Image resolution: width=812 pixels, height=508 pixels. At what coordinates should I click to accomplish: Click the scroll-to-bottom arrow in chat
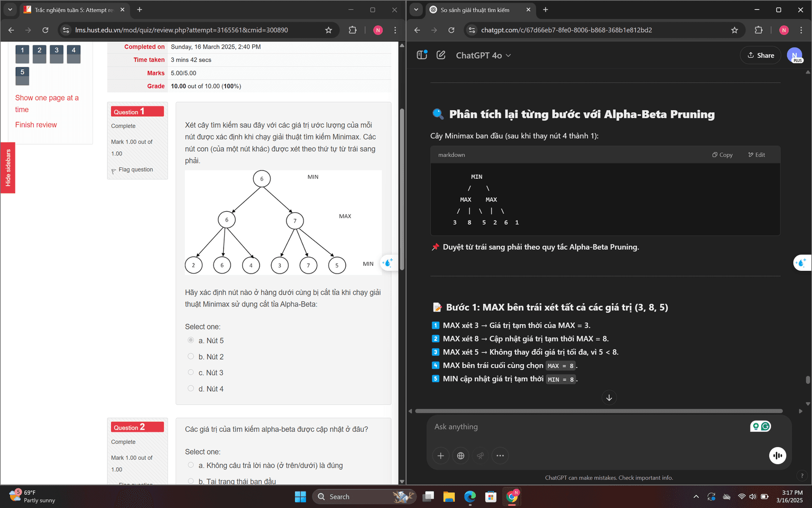coord(609,398)
